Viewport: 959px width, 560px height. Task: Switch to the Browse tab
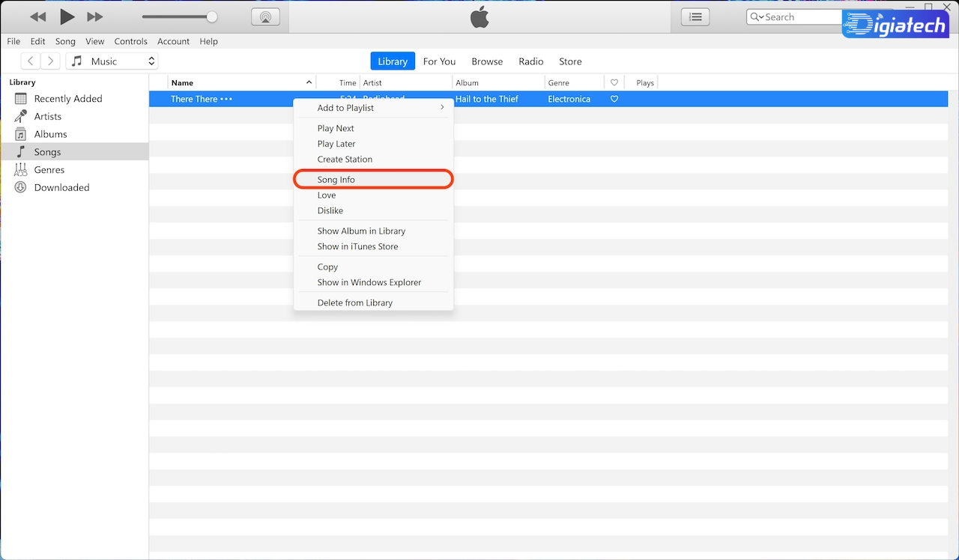click(x=487, y=61)
